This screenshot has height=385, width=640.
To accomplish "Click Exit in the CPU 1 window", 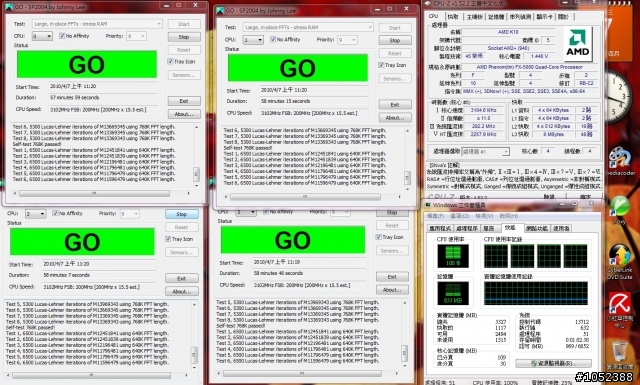I will [395, 105].
